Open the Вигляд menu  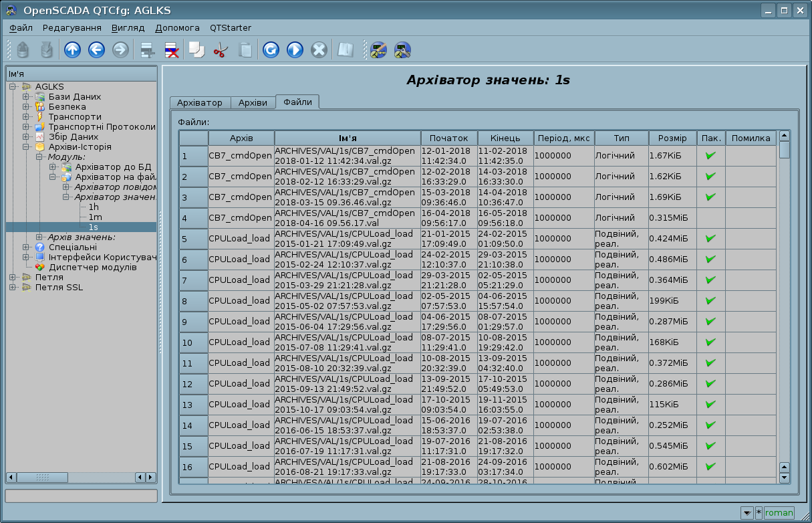[x=128, y=28]
